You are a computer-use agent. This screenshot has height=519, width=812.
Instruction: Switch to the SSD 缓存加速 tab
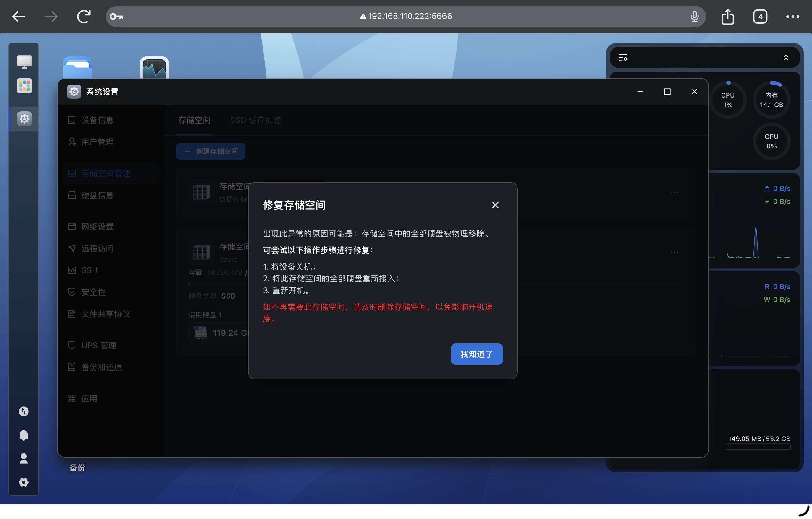point(255,120)
